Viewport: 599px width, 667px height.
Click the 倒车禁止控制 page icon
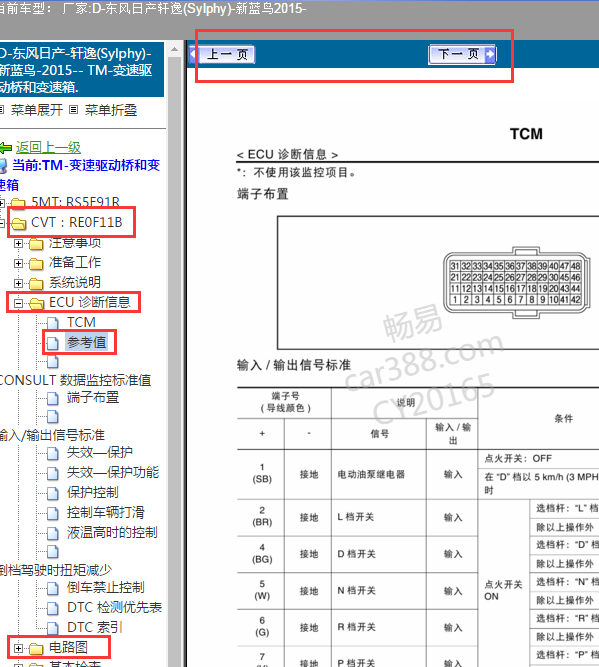coord(53,589)
